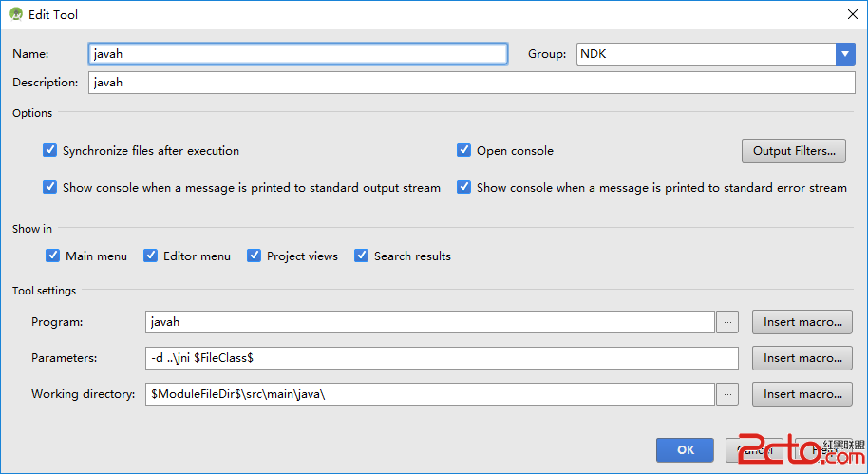Disable Show console on standard error stream
Screen dimensions: 868x474
(464, 188)
